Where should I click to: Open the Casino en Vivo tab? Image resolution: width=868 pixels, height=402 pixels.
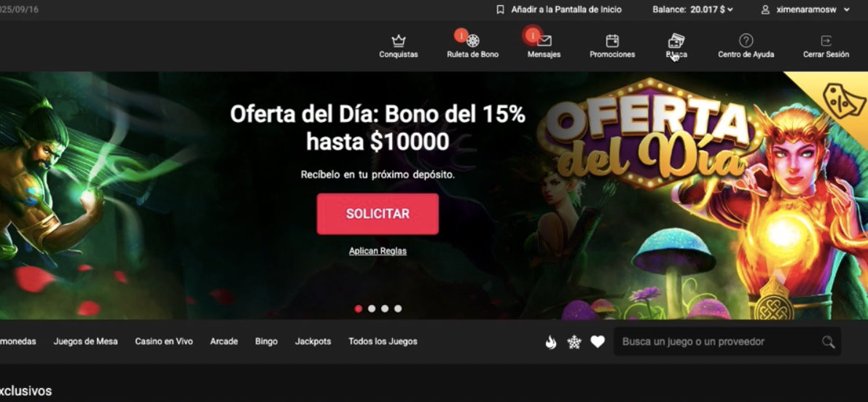coord(164,341)
